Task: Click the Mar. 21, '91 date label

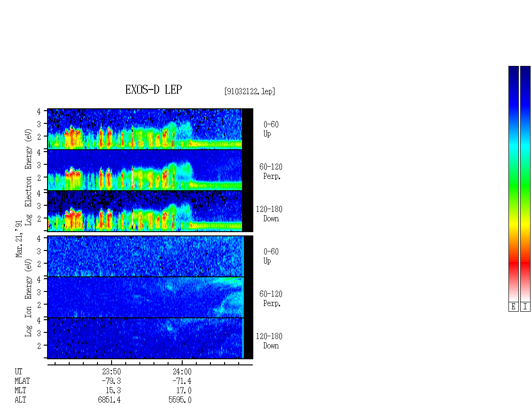Action: 19,239
